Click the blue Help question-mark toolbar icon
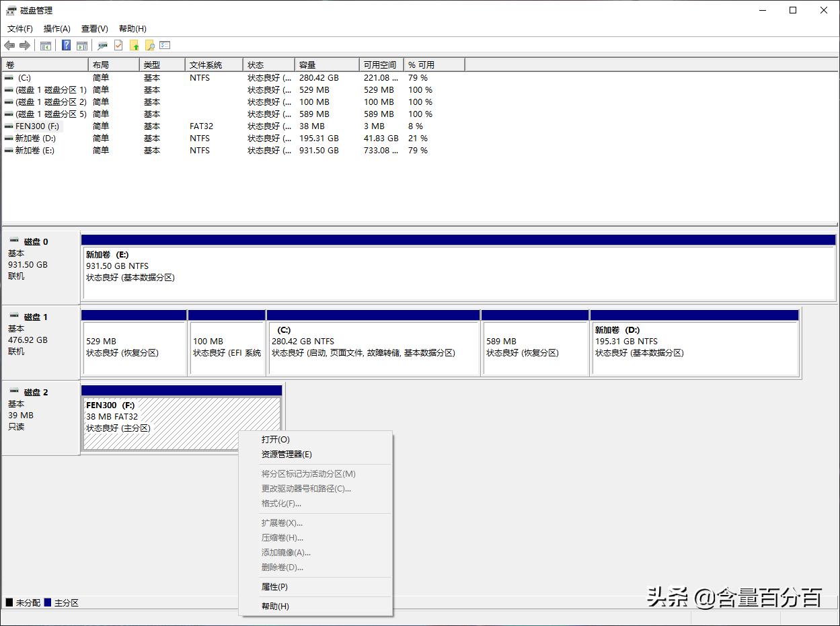Image resolution: width=840 pixels, height=626 pixels. [x=66, y=45]
